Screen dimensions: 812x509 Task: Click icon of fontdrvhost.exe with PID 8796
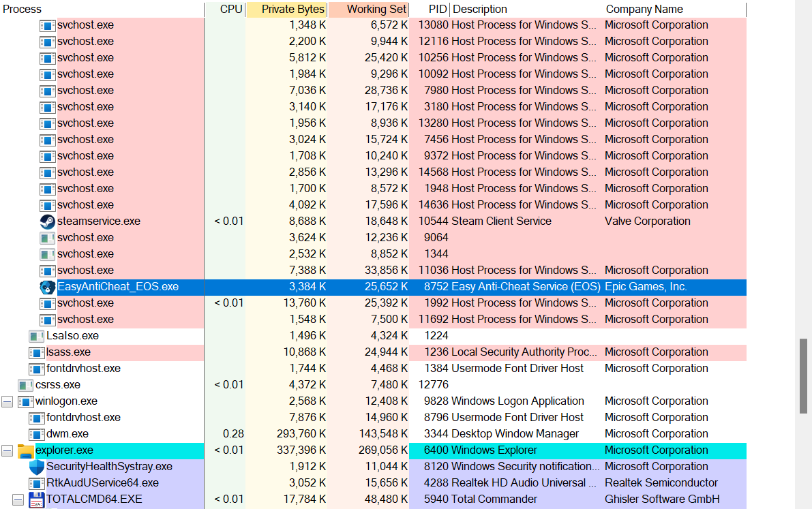[37, 418]
